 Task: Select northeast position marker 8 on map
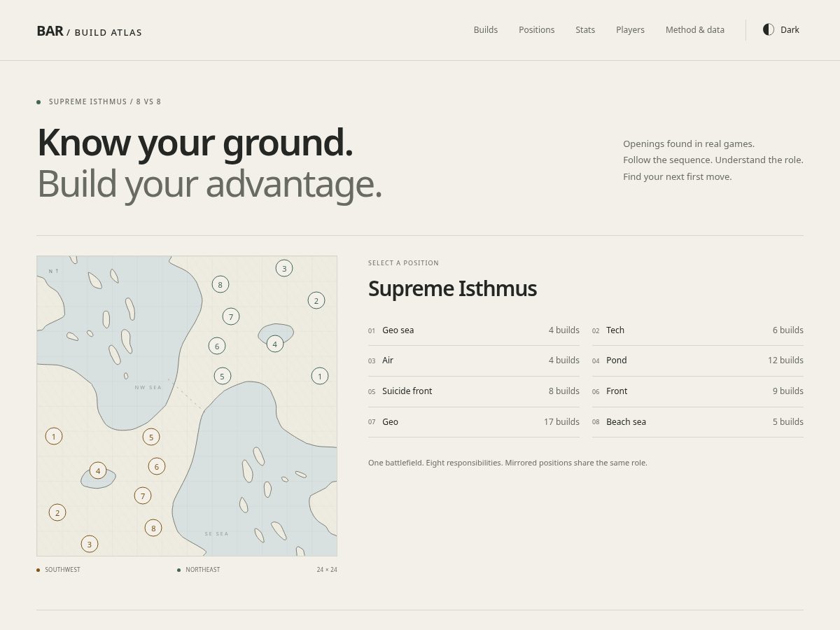pyautogui.click(x=220, y=284)
